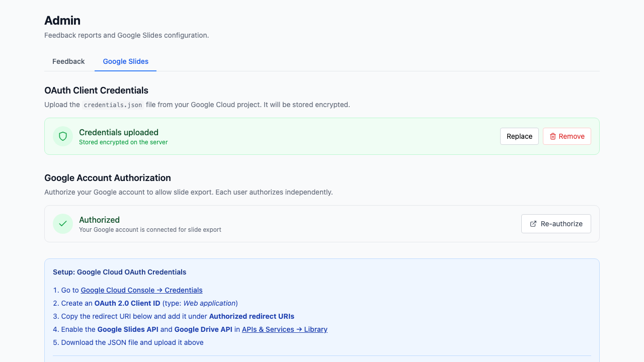644x362 pixels.
Task: Click the Credentials uploaded status title
Action: tap(119, 132)
